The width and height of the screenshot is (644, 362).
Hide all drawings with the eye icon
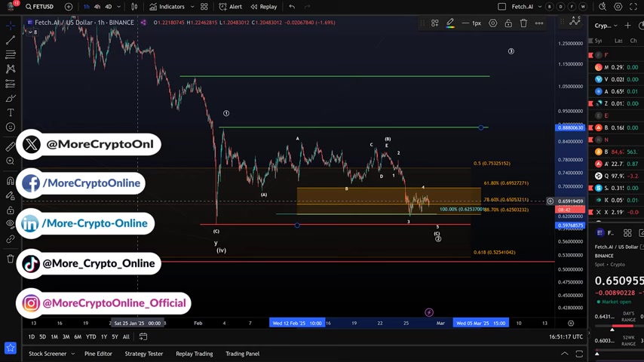(11, 224)
